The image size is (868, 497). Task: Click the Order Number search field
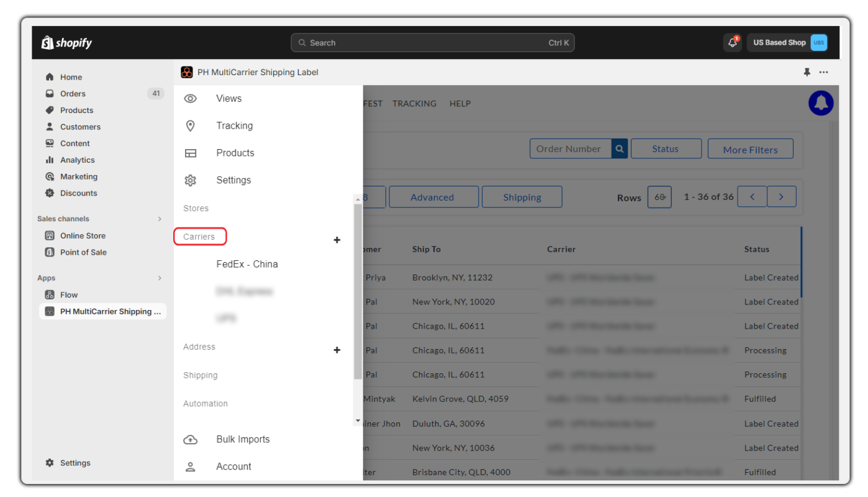click(571, 148)
